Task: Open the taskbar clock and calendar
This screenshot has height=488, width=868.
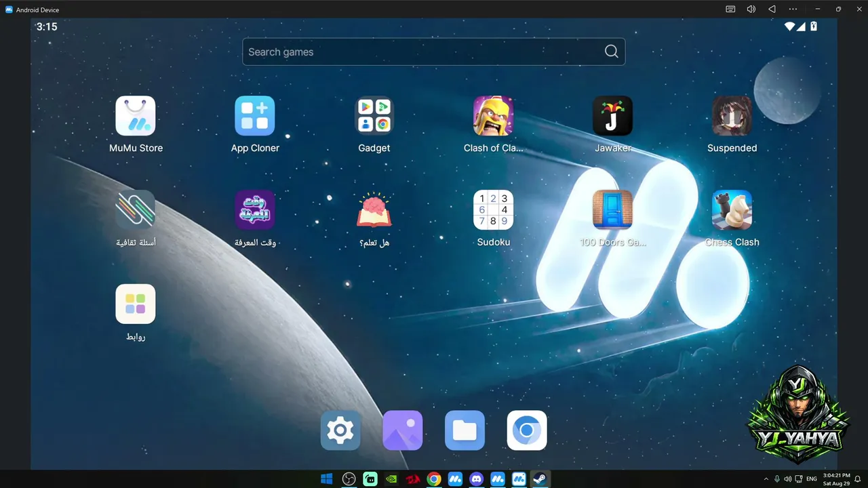Action: [x=836, y=479]
